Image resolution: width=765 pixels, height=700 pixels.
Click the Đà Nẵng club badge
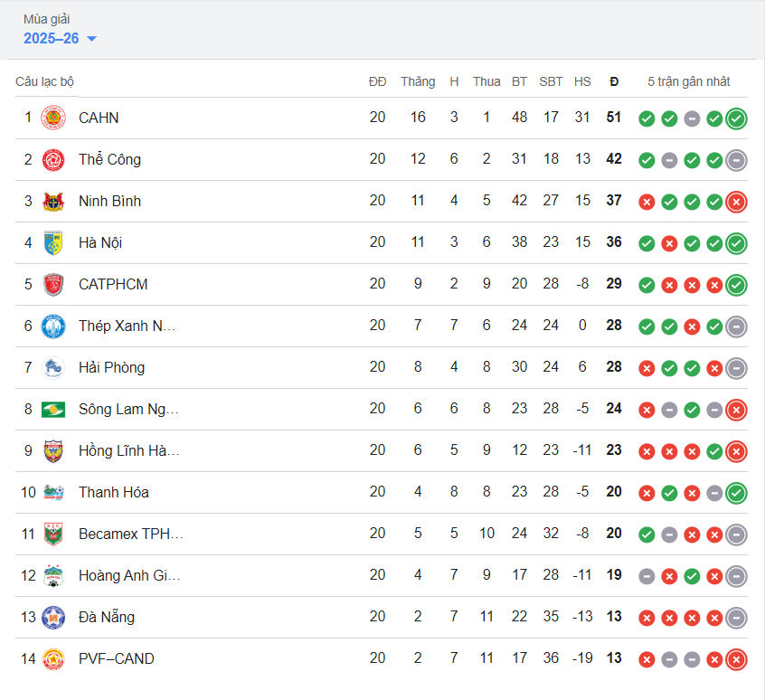(x=53, y=617)
